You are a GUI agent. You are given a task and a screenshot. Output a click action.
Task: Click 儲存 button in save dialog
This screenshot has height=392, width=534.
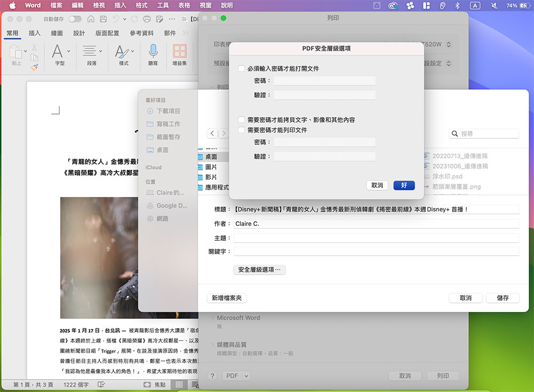[502, 297]
